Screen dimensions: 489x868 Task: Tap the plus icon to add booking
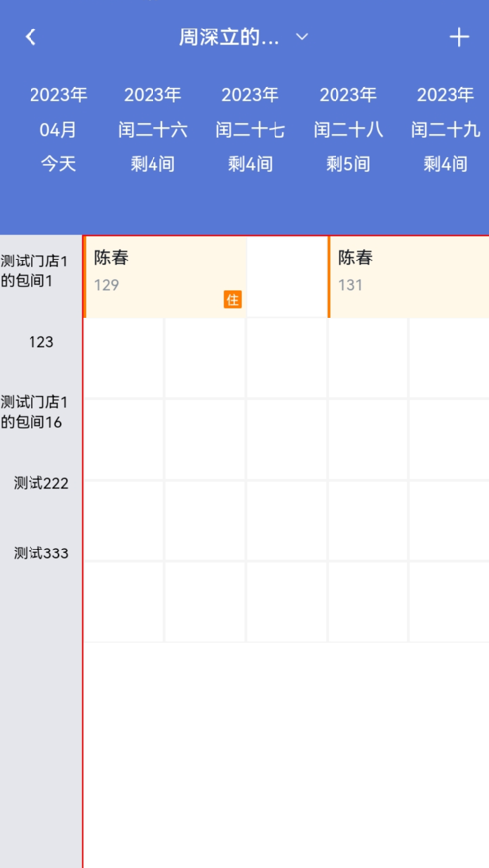(x=459, y=37)
